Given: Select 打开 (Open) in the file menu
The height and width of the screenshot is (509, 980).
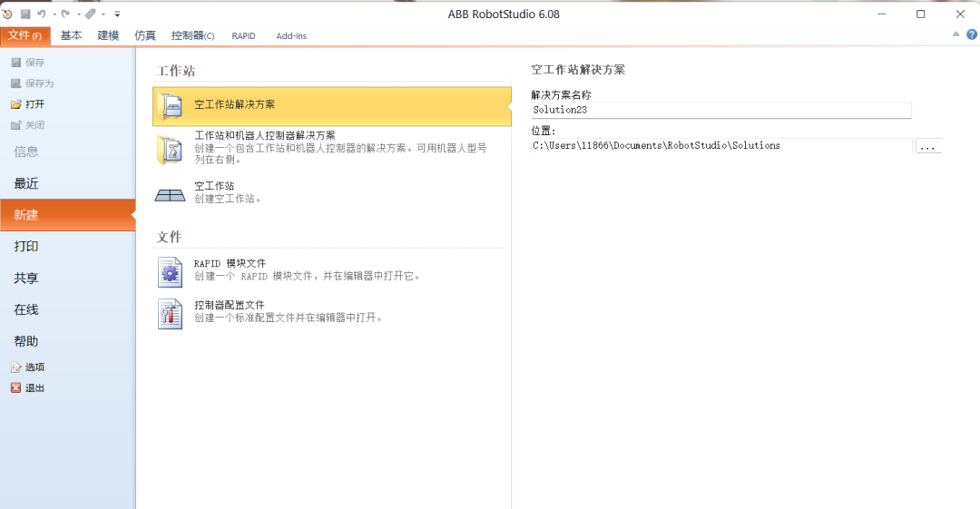Looking at the screenshot, I should (x=34, y=104).
